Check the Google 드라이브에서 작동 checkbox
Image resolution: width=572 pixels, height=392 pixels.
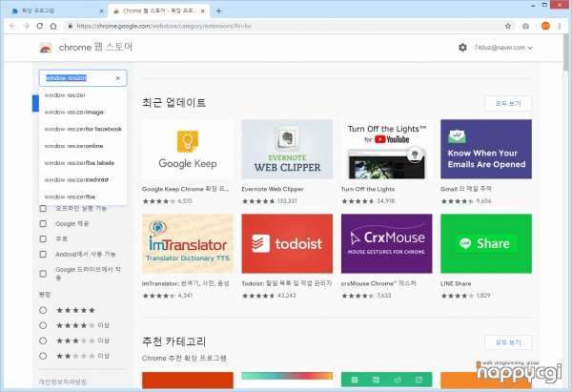coord(43,274)
